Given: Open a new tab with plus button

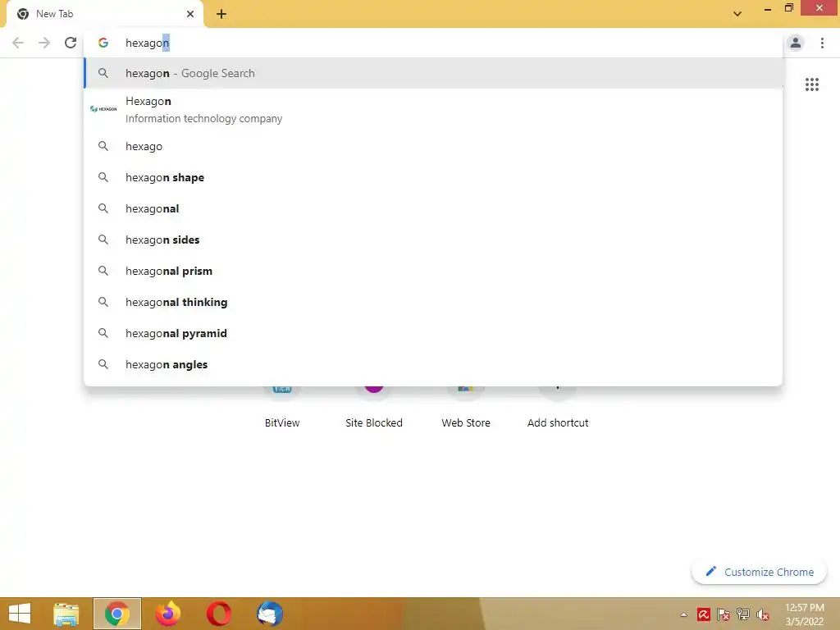Looking at the screenshot, I should (221, 14).
